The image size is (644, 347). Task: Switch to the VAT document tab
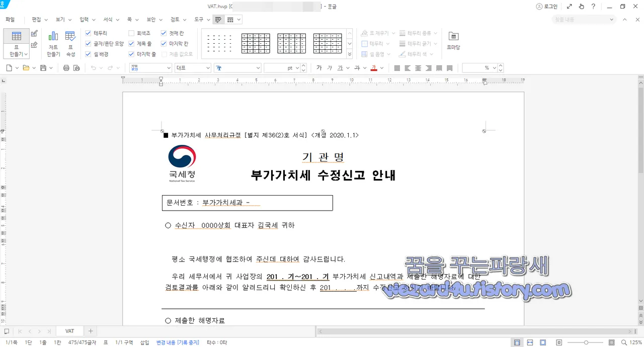[x=69, y=331]
